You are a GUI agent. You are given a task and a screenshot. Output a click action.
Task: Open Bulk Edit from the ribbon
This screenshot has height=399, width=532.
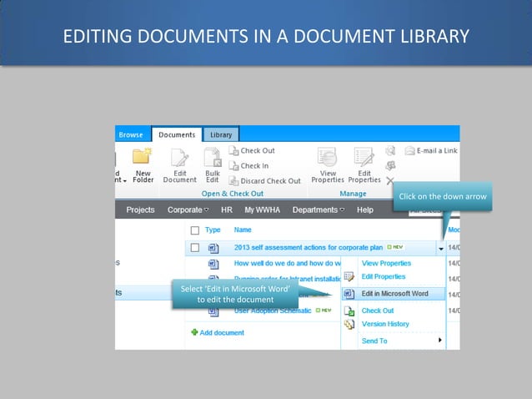pos(213,166)
